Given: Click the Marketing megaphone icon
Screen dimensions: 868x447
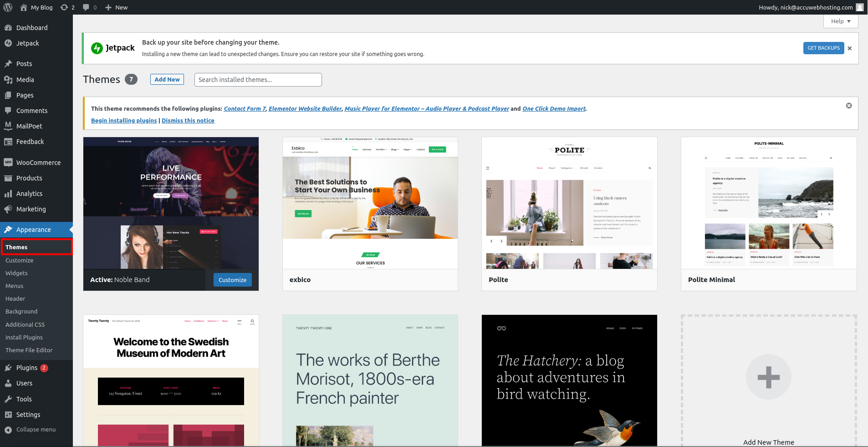Looking at the screenshot, I should [x=8, y=209].
